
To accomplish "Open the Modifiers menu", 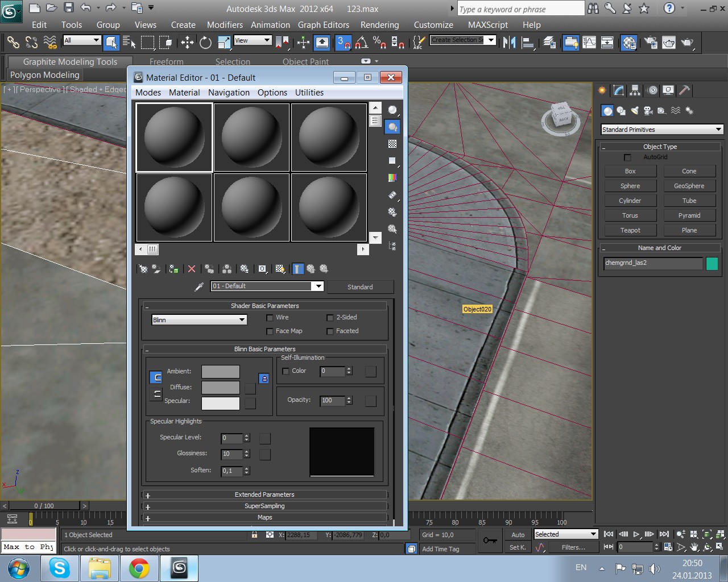I will pyautogui.click(x=225, y=25).
